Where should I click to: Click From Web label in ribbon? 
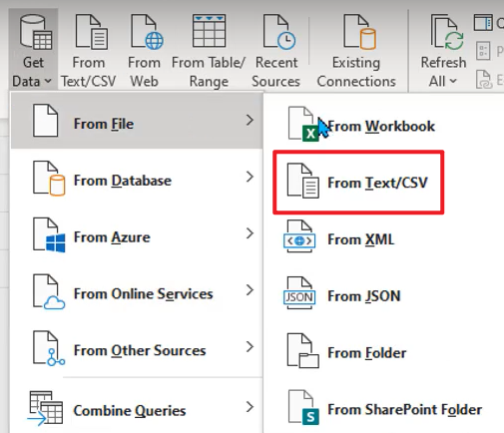coord(144,72)
